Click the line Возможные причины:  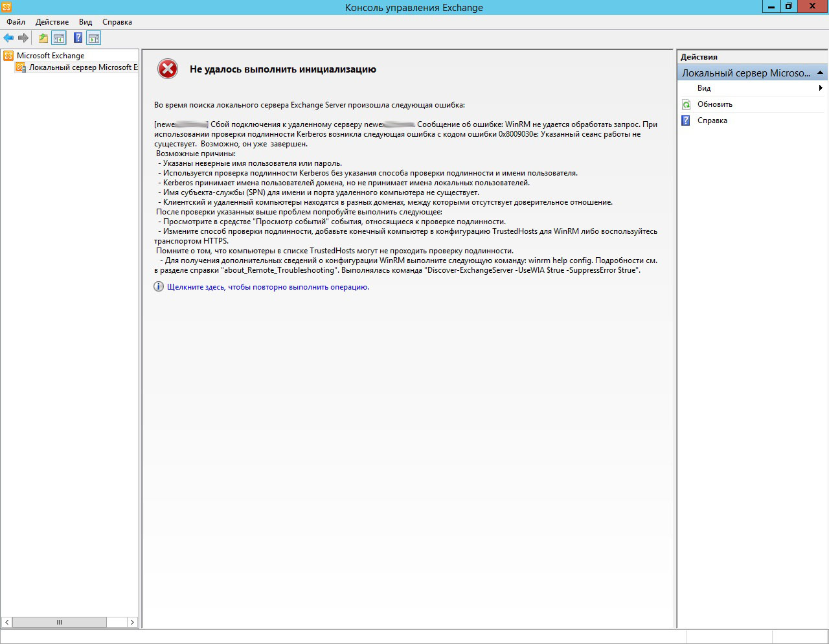tap(196, 154)
